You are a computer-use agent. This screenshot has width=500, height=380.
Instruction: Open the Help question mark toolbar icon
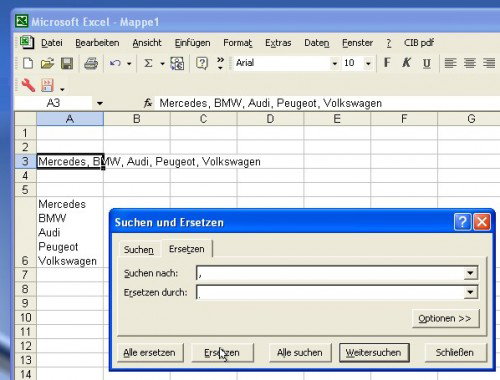[x=202, y=63]
